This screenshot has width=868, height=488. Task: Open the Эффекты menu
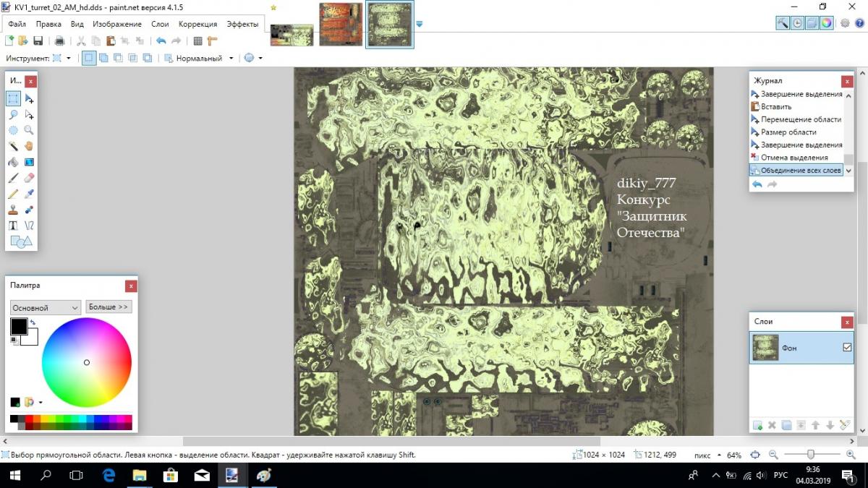tap(242, 24)
